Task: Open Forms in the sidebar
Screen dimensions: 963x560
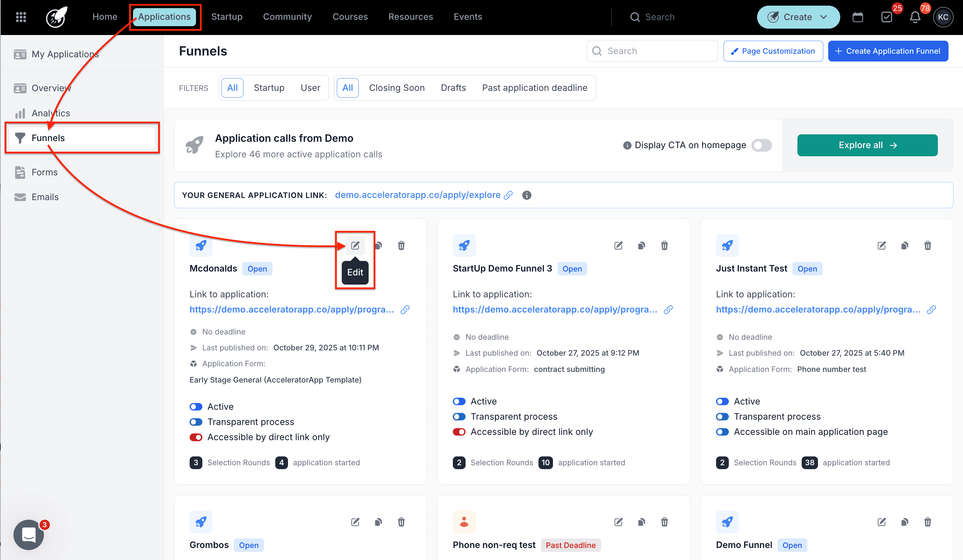Action: tap(44, 172)
